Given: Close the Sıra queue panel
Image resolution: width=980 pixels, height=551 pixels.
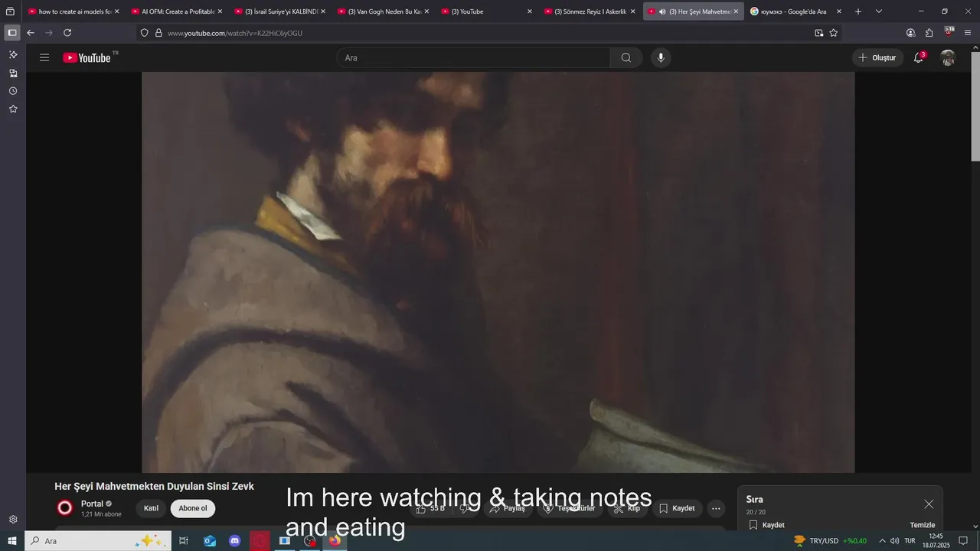Looking at the screenshot, I should coord(929,504).
